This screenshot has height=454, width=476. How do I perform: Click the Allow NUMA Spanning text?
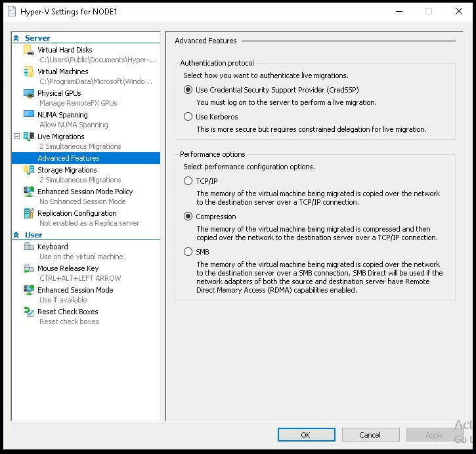(74, 125)
